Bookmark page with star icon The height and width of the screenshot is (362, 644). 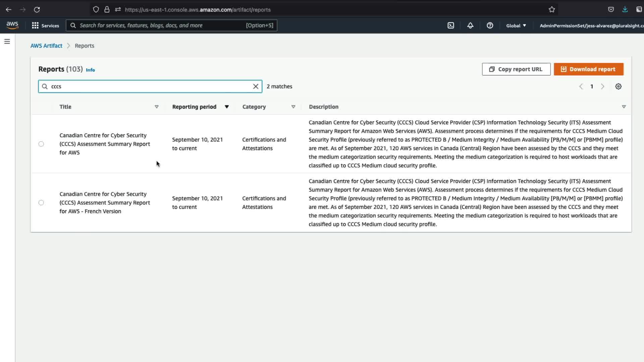(552, 10)
